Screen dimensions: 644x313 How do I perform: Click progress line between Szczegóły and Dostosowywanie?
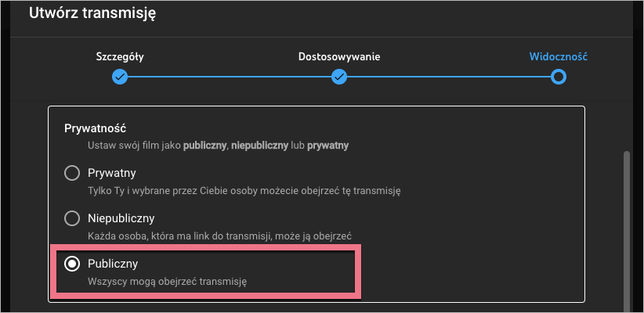pos(229,77)
